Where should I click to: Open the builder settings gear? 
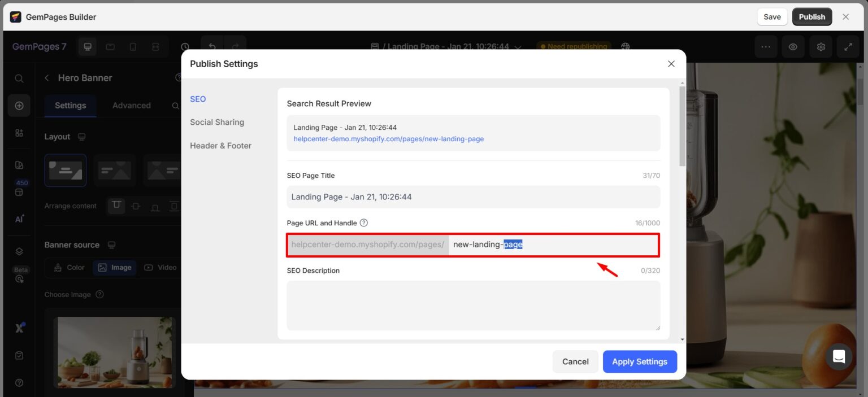pos(821,47)
